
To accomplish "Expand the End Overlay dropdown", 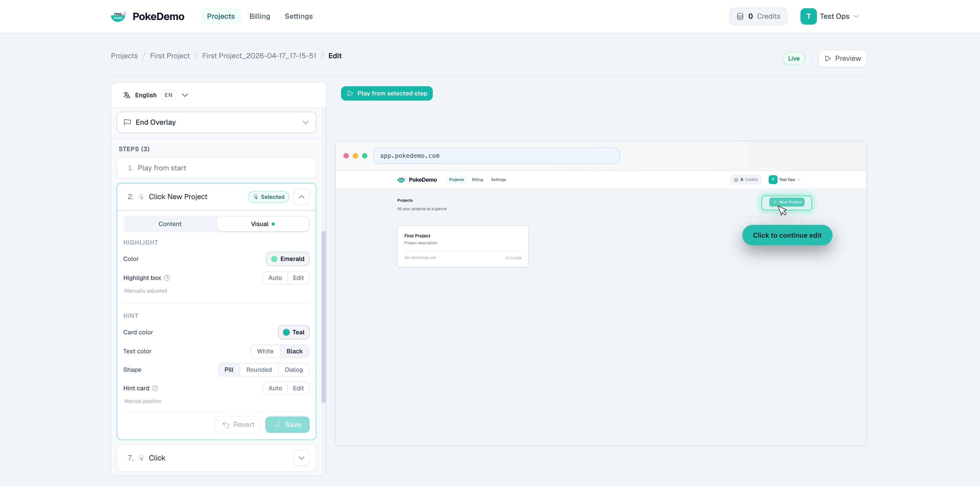I will pos(216,122).
